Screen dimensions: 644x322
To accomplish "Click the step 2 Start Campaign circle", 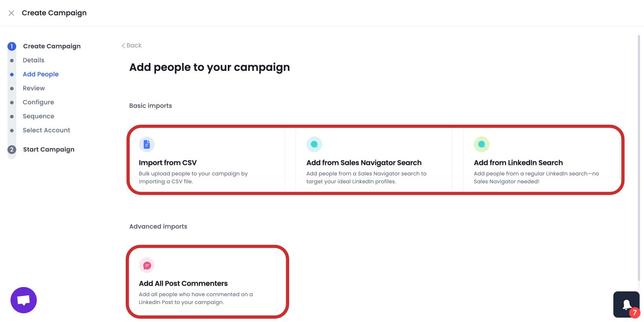I will click(12, 149).
